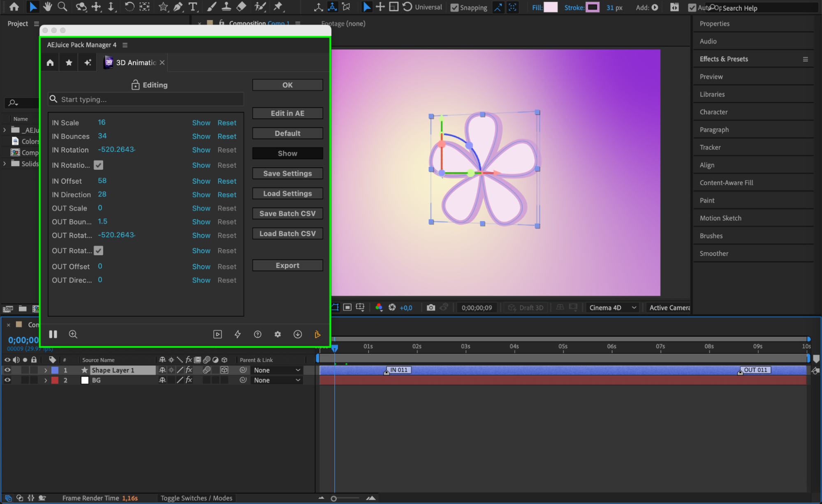Viewport: 822px width, 504px height.
Task: Expand Shape Layer 1 properties
Action: pyautogui.click(x=46, y=370)
